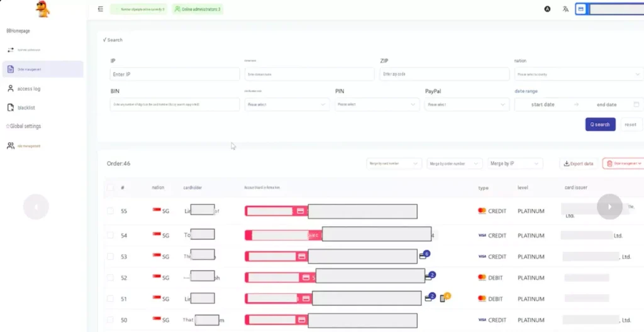Click the start date field
This screenshot has height=332, width=644.
pyautogui.click(x=543, y=104)
